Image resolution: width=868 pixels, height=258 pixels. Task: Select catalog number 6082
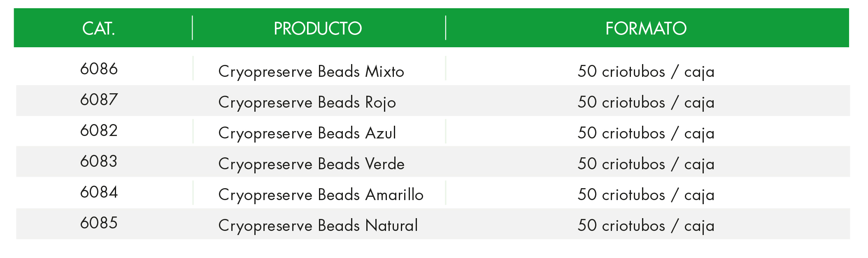99,130
